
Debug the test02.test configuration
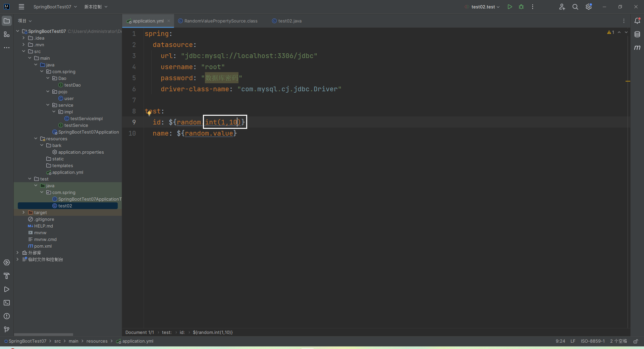click(521, 7)
